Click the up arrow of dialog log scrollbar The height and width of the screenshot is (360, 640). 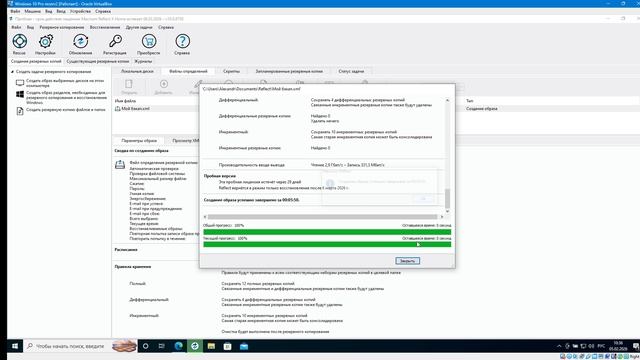click(x=447, y=100)
